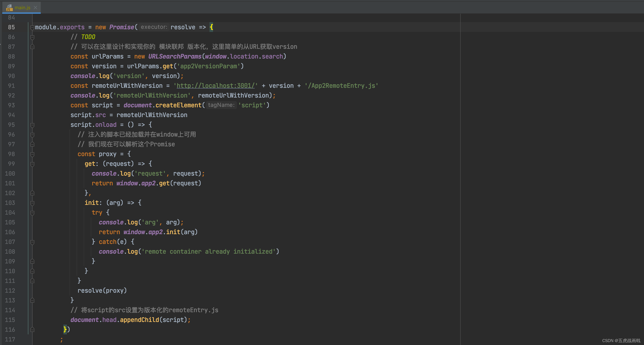Click 'URLSearchParams' on line 88

(x=175, y=57)
